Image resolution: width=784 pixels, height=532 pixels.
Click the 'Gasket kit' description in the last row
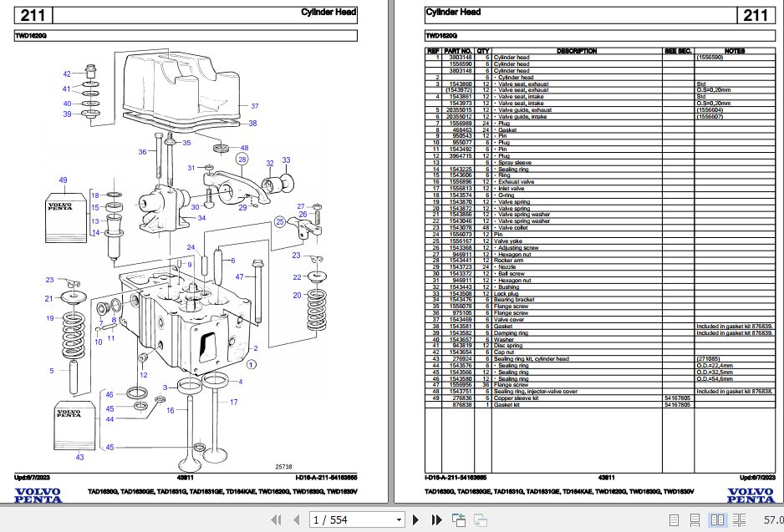[x=507, y=404]
